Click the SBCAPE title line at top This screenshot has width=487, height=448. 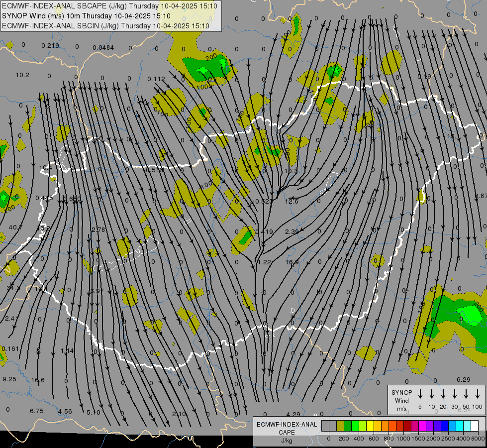point(109,6)
